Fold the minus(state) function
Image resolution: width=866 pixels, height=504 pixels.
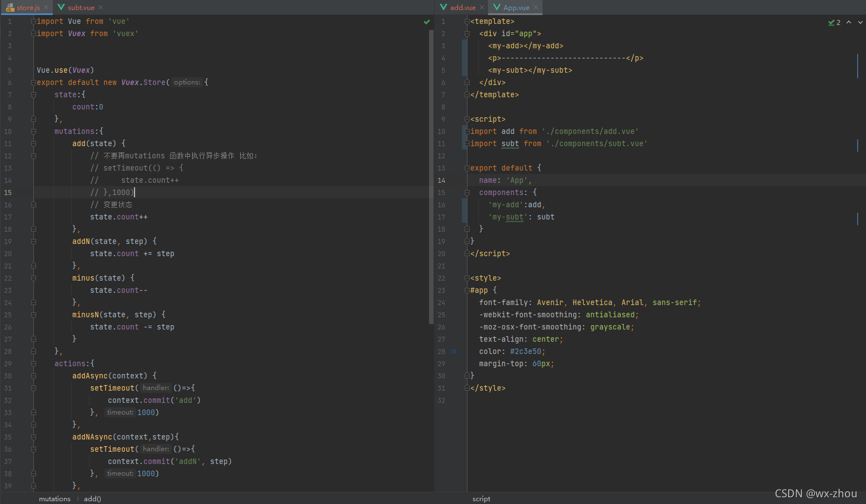coord(33,278)
